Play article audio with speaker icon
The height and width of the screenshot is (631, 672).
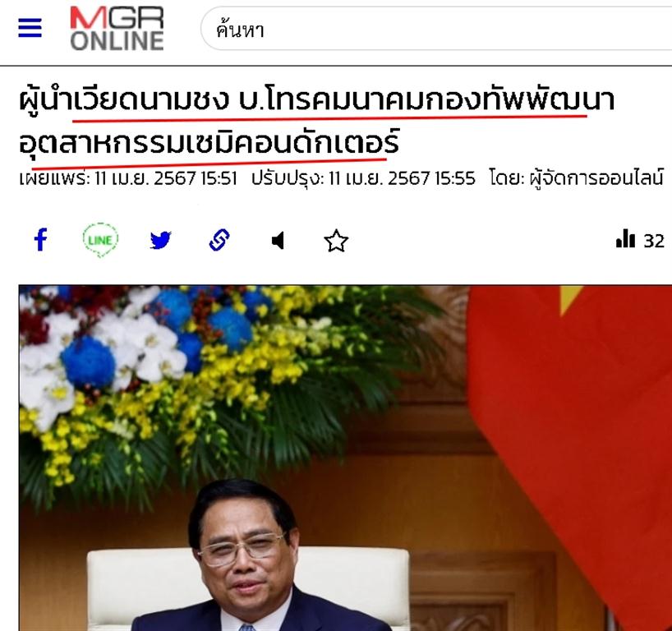(x=278, y=241)
